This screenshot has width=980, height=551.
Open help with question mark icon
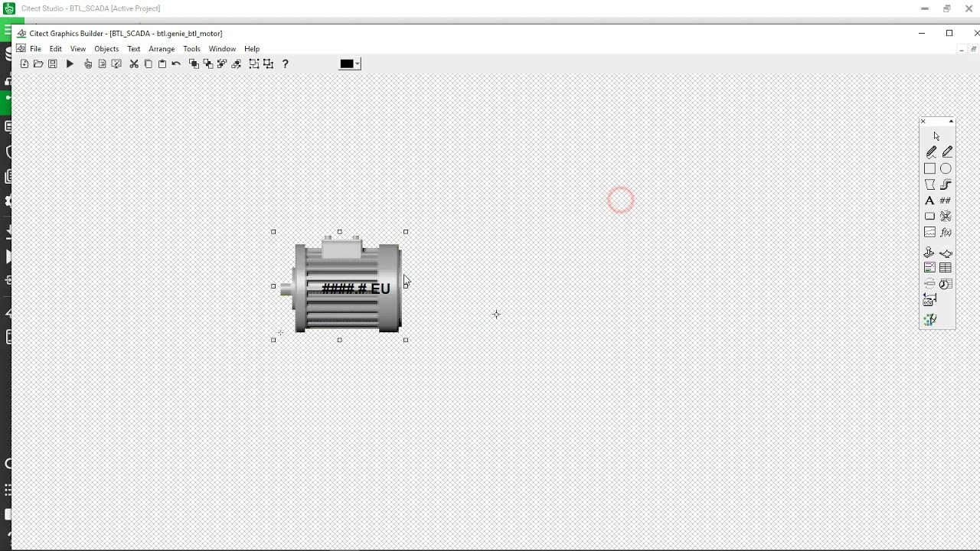(285, 64)
